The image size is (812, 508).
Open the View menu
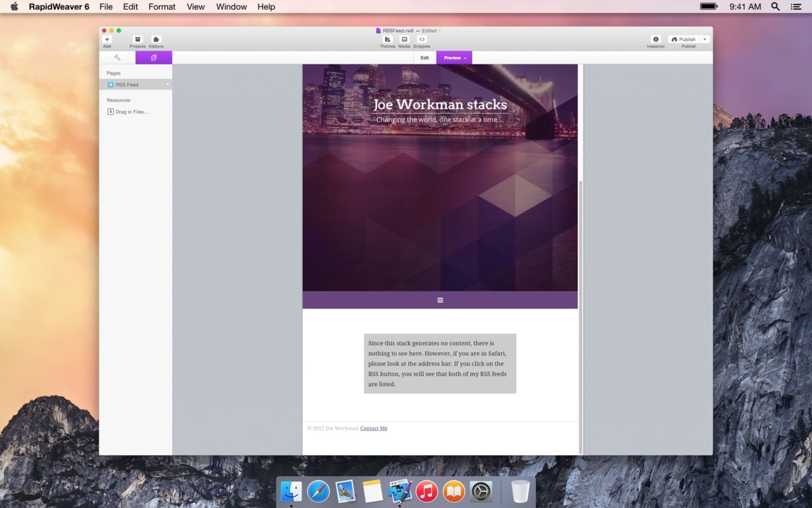[196, 7]
